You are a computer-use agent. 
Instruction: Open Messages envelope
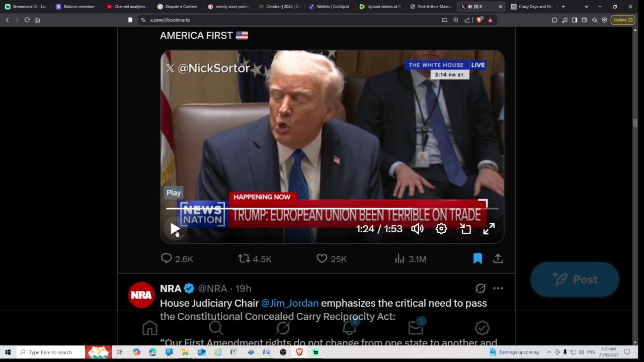416,327
